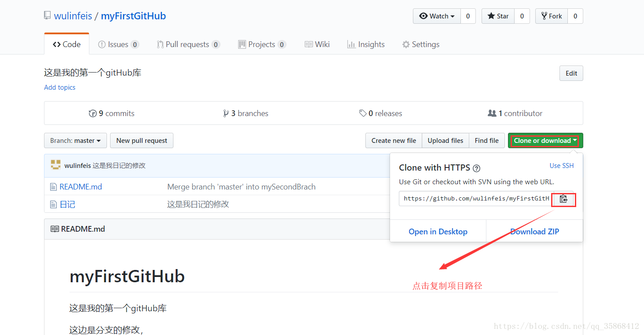Viewport: 644px width, 335px height.
Task: Click the book icon in README.md header
Action: point(55,229)
